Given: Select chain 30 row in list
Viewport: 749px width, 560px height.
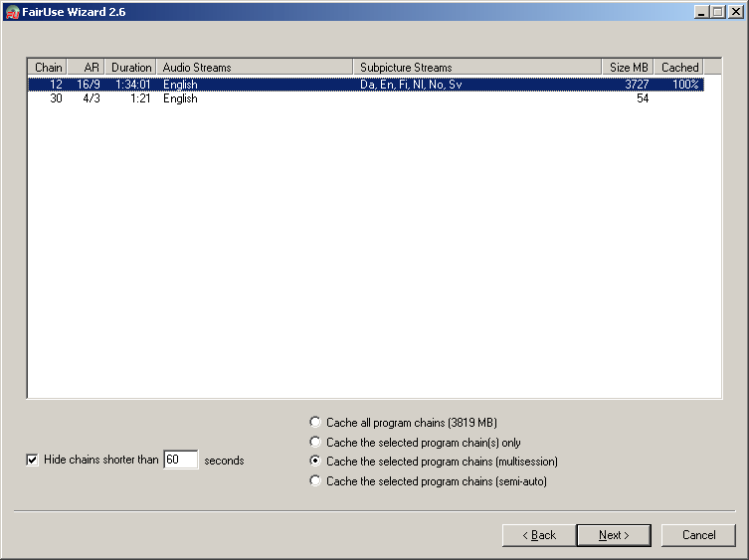Looking at the screenshot, I should coord(366,98).
